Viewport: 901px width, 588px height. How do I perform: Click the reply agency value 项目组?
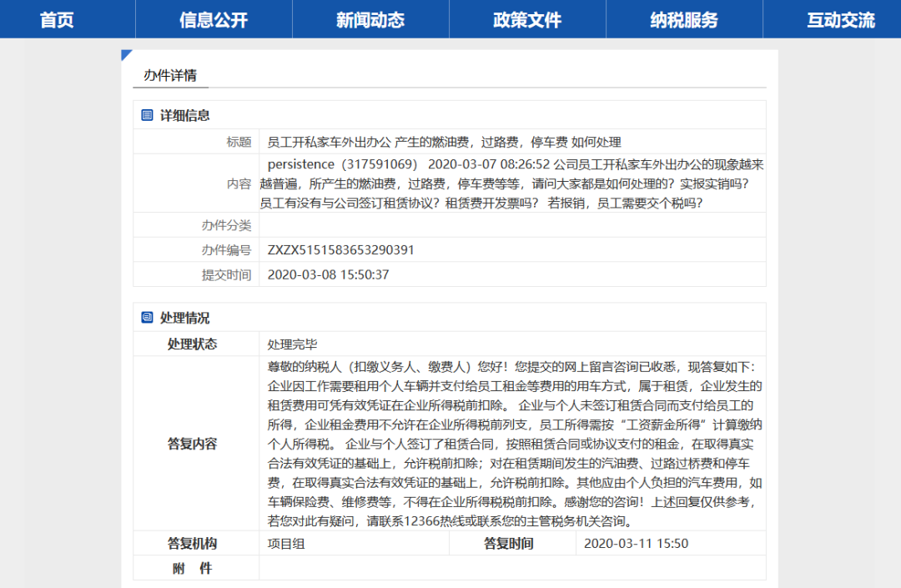(x=286, y=543)
